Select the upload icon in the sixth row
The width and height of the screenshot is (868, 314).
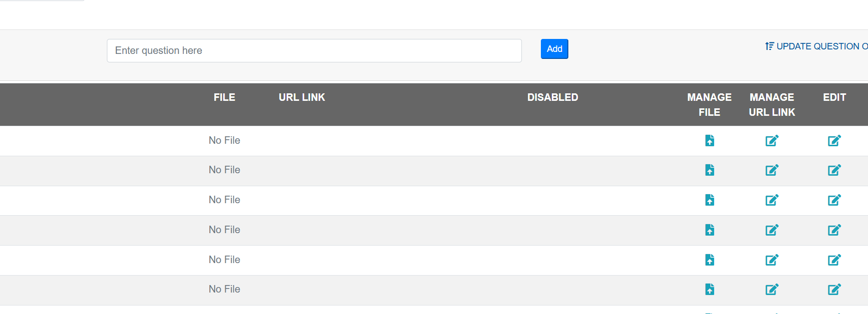710,290
